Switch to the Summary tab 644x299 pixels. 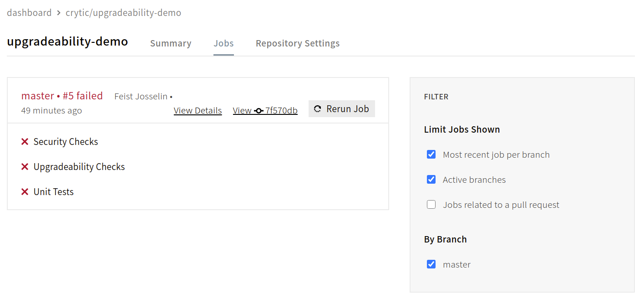click(x=171, y=43)
